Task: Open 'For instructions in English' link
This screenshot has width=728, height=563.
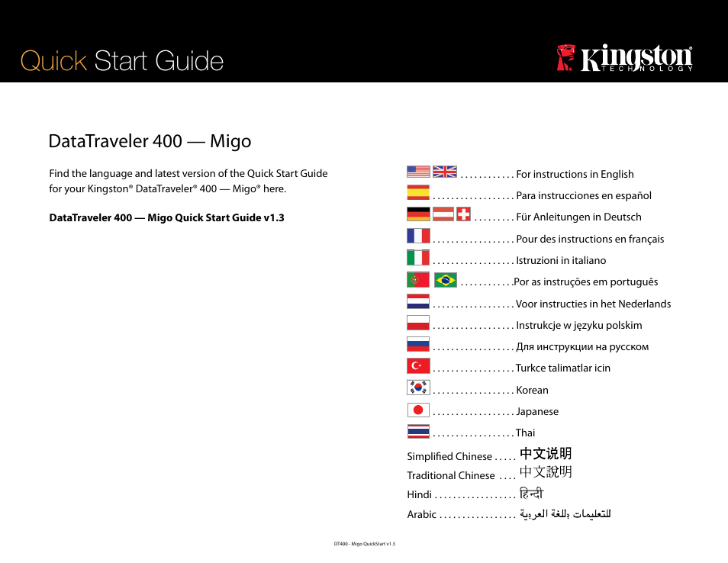Action: tap(575, 174)
